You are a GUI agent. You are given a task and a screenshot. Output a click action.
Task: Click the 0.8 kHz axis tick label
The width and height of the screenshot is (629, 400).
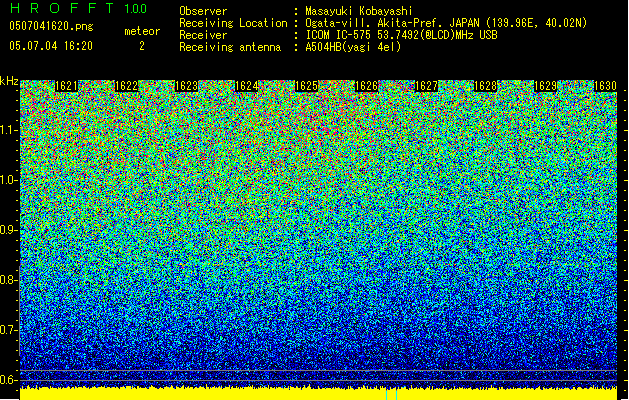point(9,280)
